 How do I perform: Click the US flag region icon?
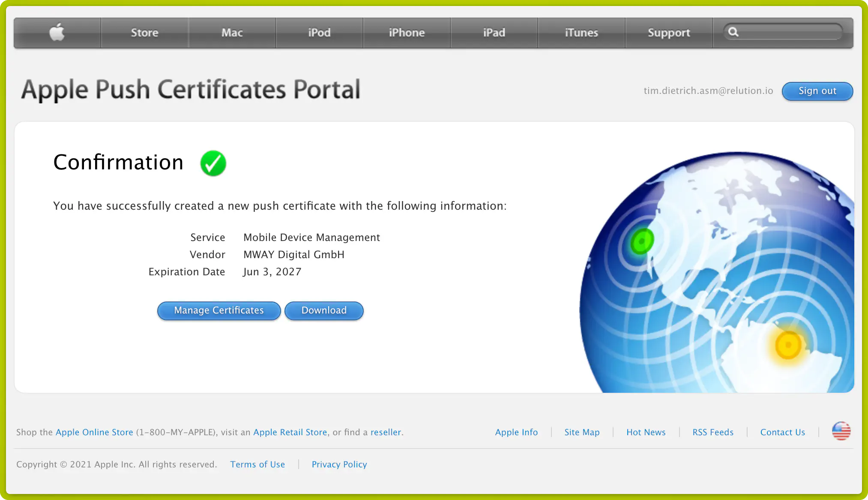841,431
